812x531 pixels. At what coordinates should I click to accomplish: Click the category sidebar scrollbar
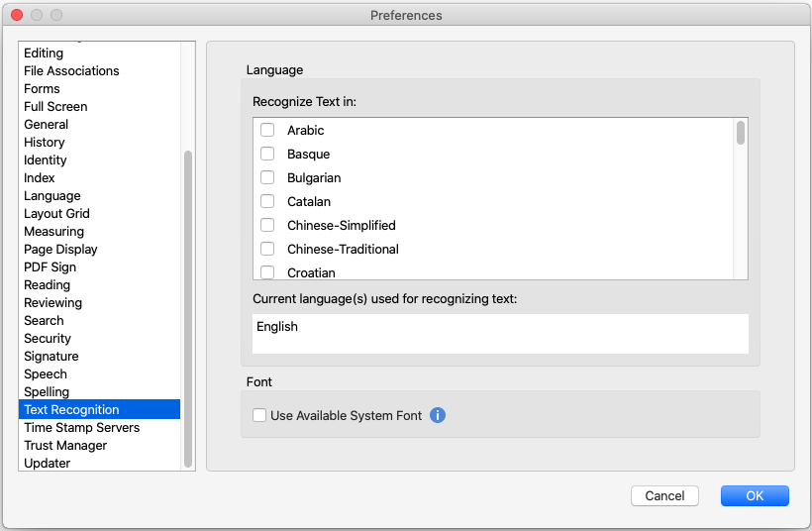pyautogui.click(x=188, y=307)
